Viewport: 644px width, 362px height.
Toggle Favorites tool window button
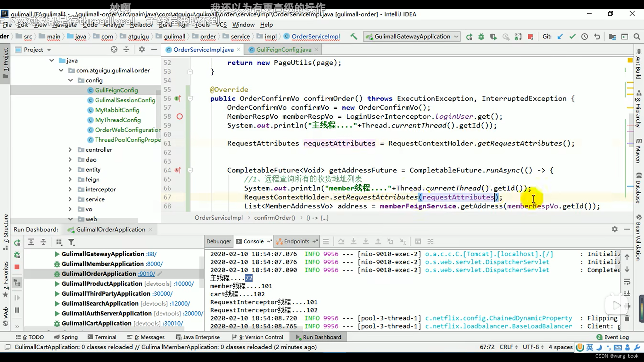(5, 279)
